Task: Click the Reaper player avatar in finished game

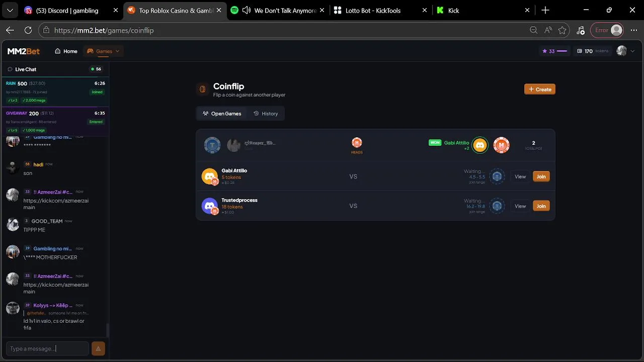Action: pyautogui.click(x=233, y=145)
